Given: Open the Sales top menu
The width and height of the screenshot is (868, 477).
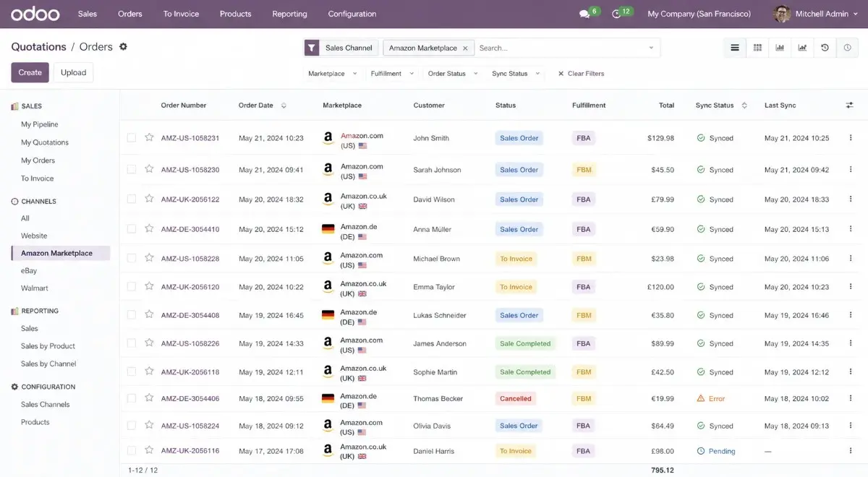Looking at the screenshot, I should pos(88,14).
